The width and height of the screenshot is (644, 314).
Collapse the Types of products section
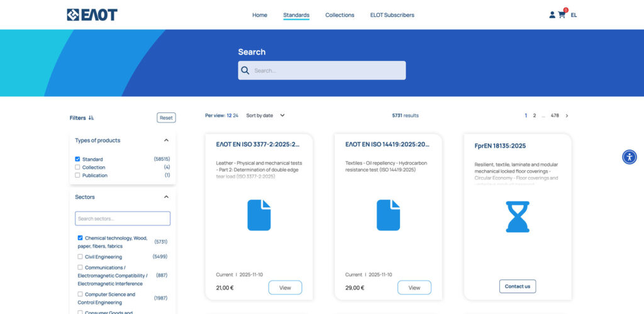point(166,141)
